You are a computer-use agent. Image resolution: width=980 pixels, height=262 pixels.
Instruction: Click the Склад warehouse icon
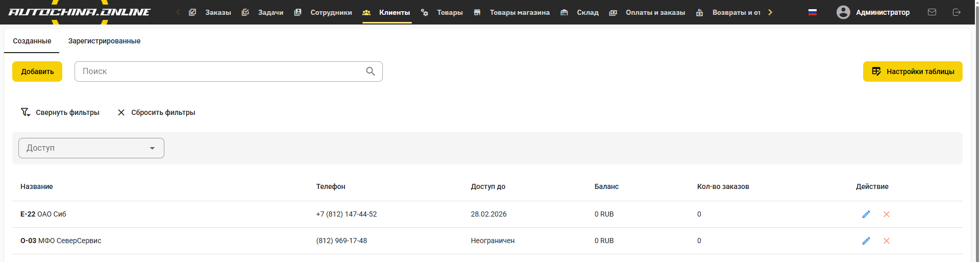[564, 12]
